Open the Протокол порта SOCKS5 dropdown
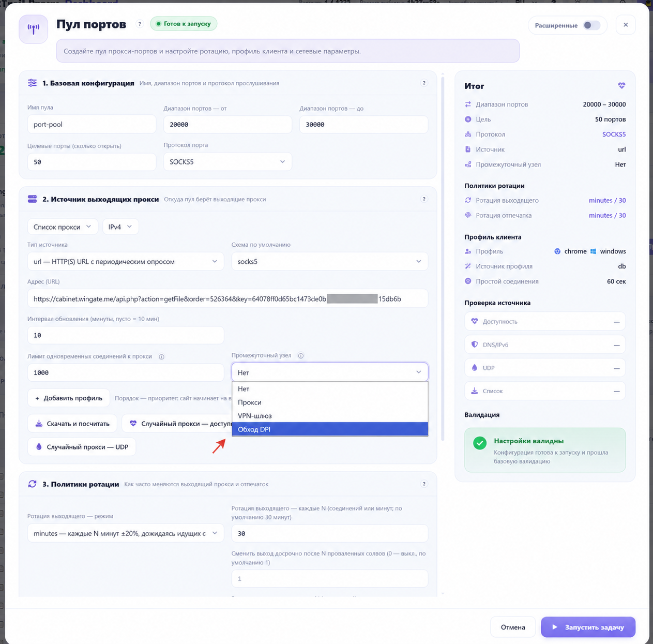Image resolution: width=653 pixels, height=644 pixels. (x=227, y=162)
